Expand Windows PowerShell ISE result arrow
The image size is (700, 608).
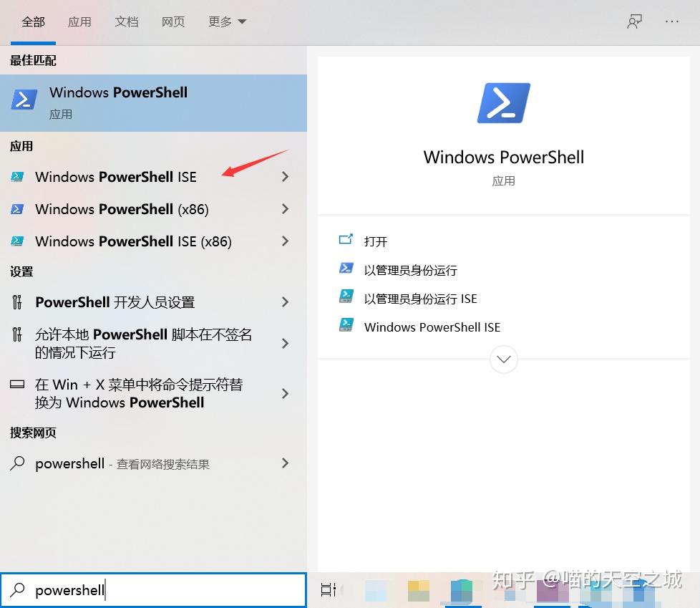[286, 177]
